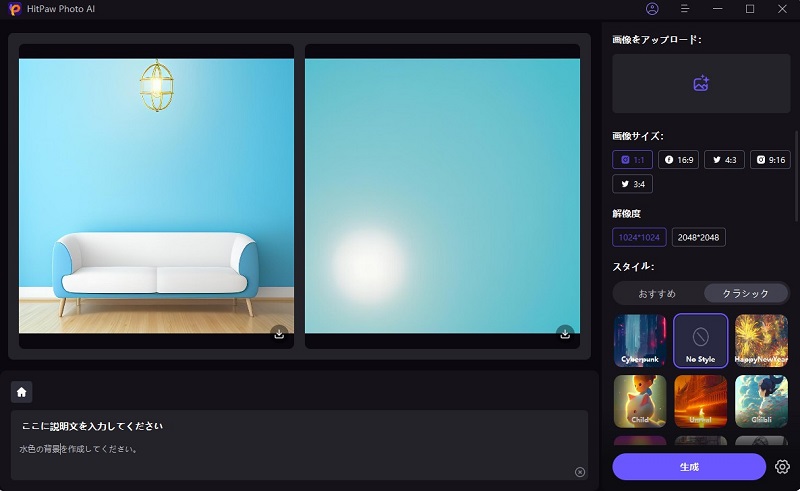Select the Unreal style
The width and height of the screenshot is (800, 491).
[x=701, y=401]
